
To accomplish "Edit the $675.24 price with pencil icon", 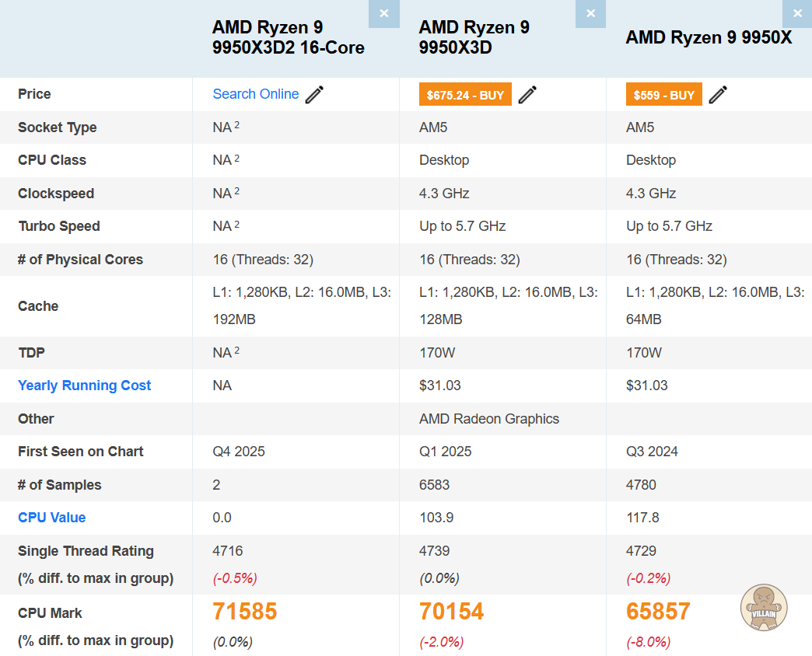I will click(527, 95).
